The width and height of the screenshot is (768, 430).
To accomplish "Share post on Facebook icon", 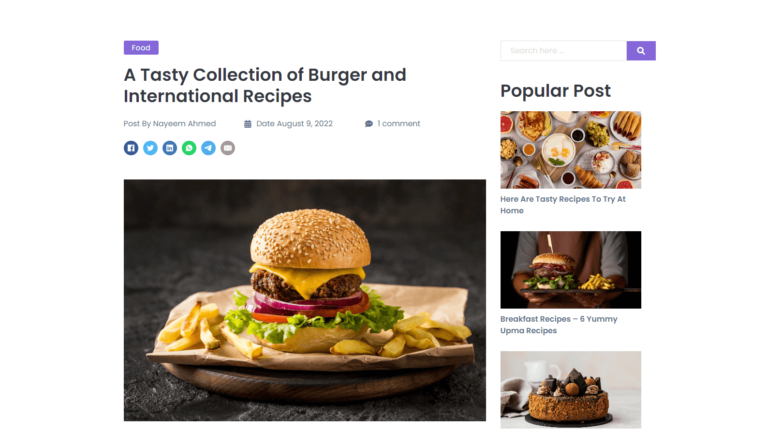I will pyautogui.click(x=131, y=148).
